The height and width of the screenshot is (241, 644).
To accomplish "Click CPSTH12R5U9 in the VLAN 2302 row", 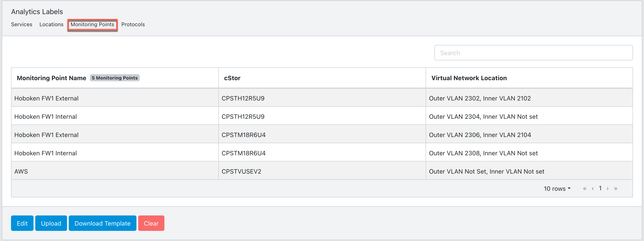I will (243, 98).
